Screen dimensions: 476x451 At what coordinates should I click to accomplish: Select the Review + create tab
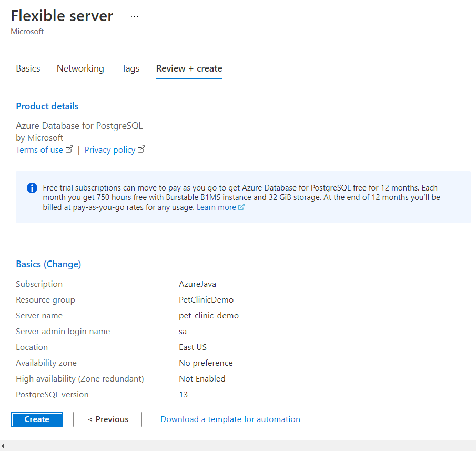[189, 68]
